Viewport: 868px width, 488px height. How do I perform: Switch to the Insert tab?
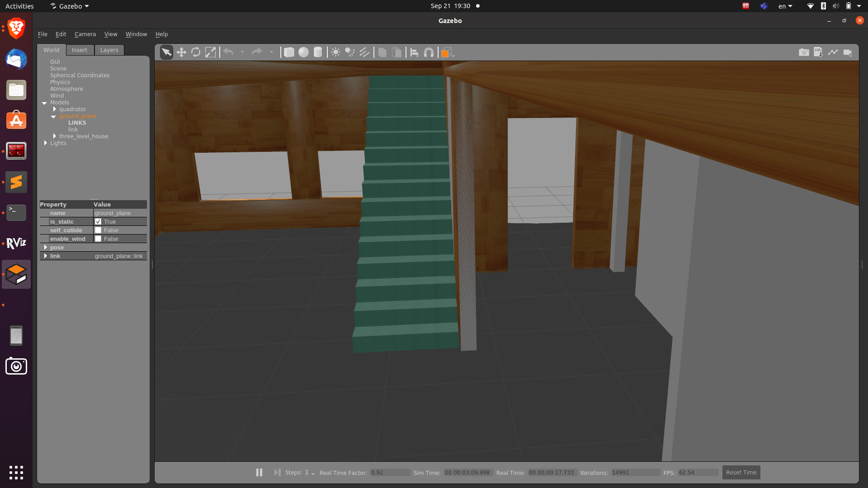click(x=80, y=50)
